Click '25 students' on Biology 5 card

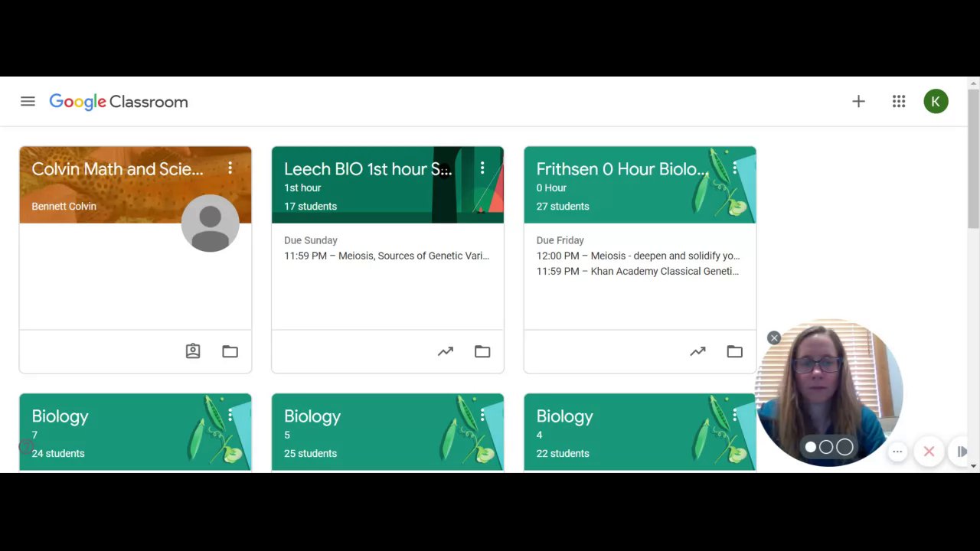tap(310, 453)
